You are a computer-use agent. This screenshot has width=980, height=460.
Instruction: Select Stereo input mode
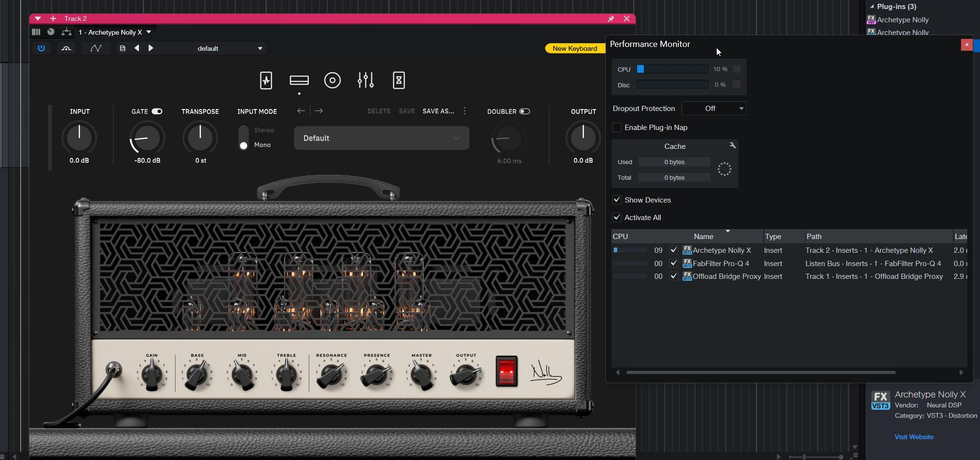[264, 130]
